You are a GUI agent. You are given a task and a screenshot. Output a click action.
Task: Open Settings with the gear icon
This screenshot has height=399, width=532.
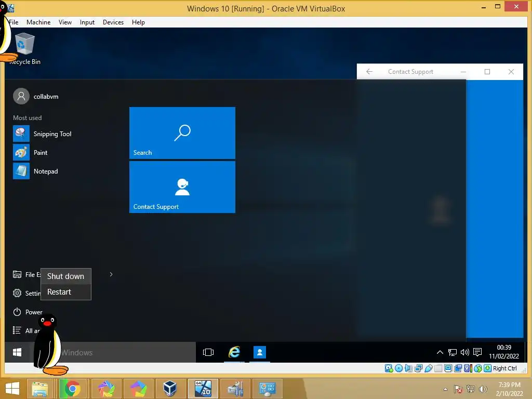pyautogui.click(x=17, y=293)
